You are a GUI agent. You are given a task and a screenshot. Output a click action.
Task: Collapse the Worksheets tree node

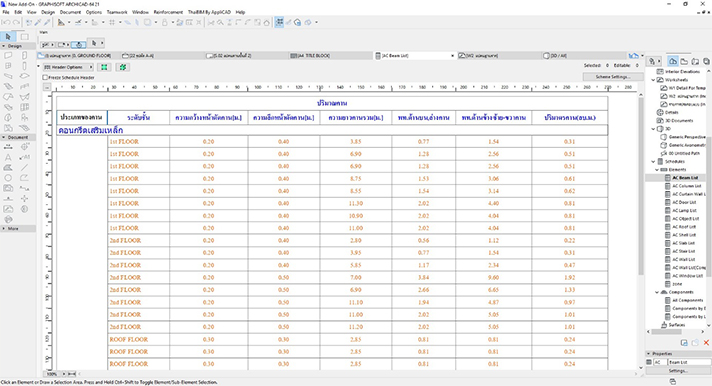(654, 80)
